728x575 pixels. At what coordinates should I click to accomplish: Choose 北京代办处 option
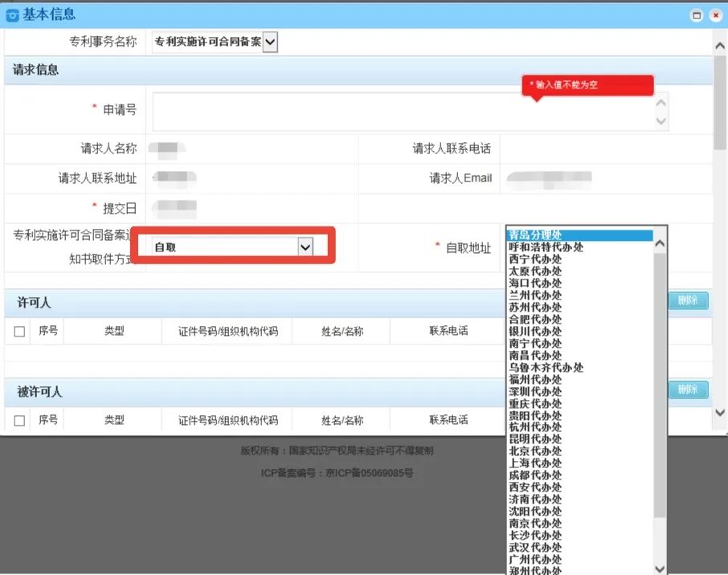tap(580, 451)
